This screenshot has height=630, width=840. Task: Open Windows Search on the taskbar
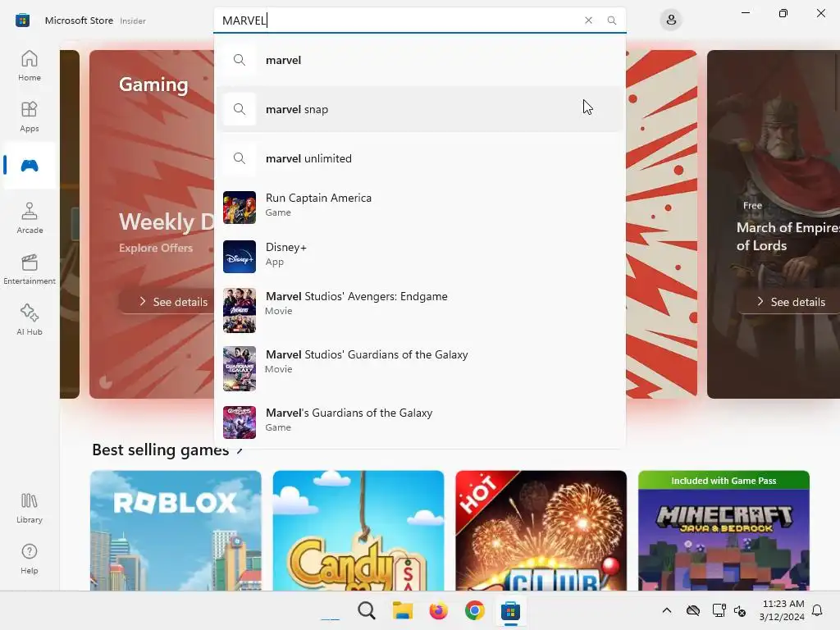click(367, 610)
